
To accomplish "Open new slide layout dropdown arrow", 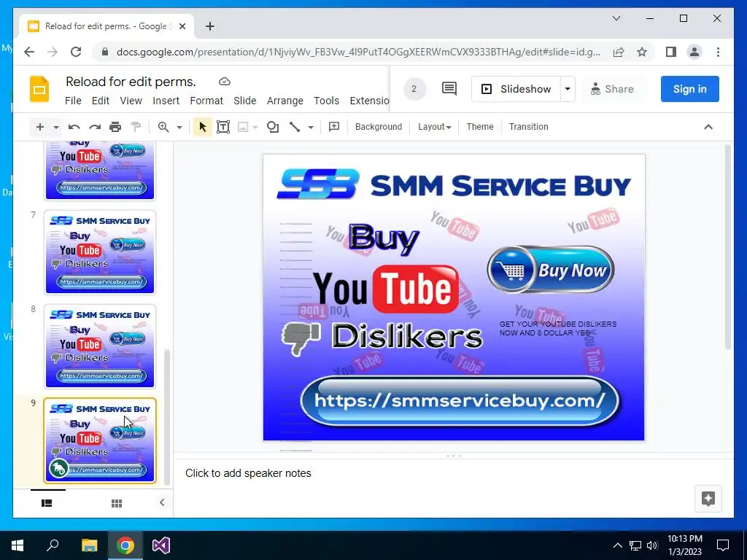I will click(56, 127).
